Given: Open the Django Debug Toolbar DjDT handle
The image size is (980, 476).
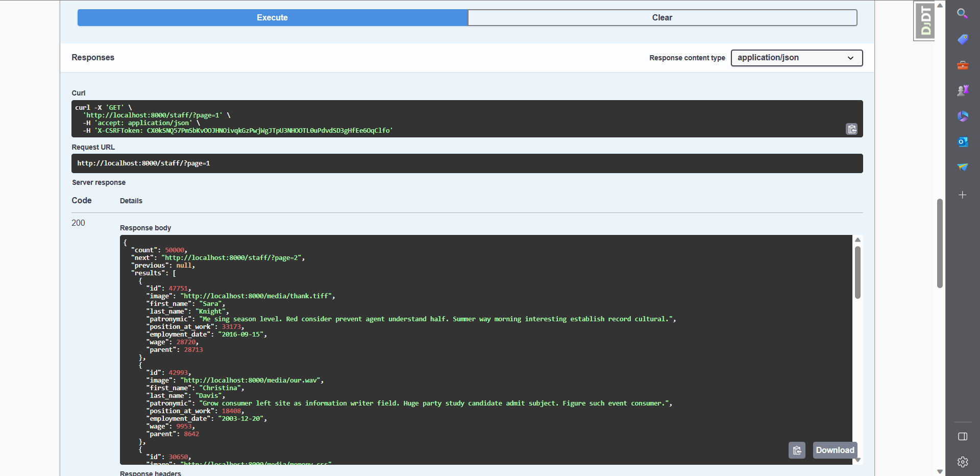Looking at the screenshot, I should click(x=924, y=20).
